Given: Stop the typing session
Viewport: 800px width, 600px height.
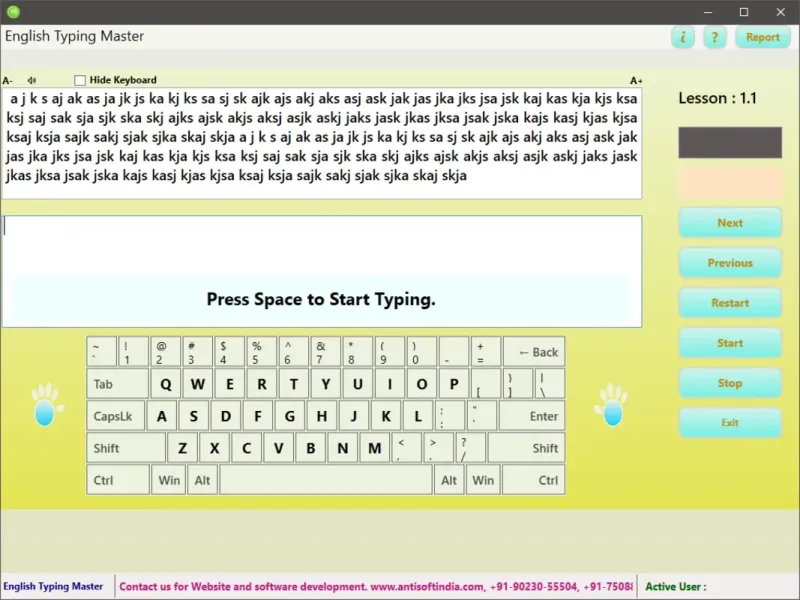Looking at the screenshot, I should coord(730,383).
